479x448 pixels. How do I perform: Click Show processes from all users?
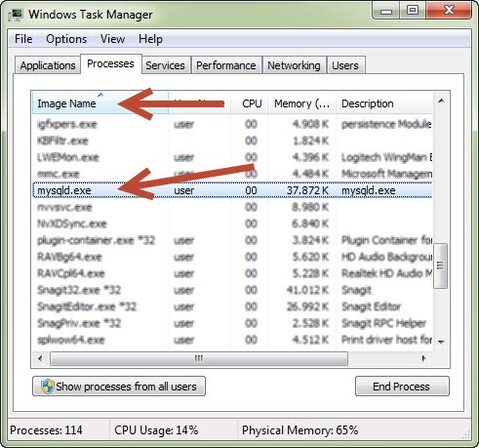[x=119, y=387]
